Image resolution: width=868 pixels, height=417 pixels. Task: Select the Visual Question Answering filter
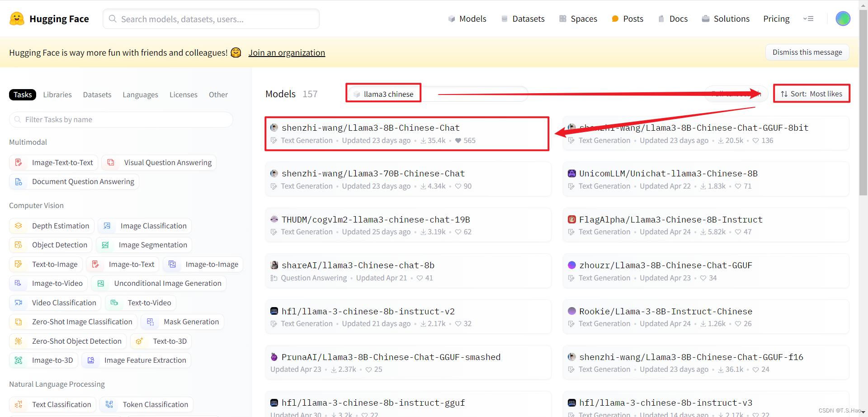point(159,162)
